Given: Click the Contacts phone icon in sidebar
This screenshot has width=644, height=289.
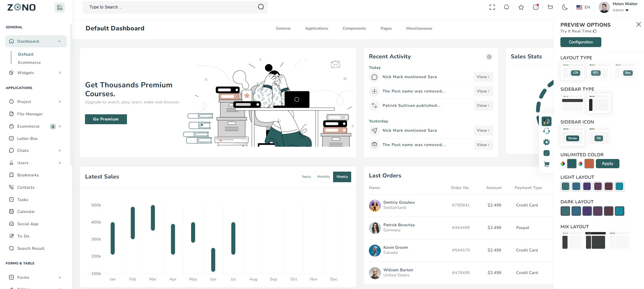Looking at the screenshot, I should pos(11,187).
